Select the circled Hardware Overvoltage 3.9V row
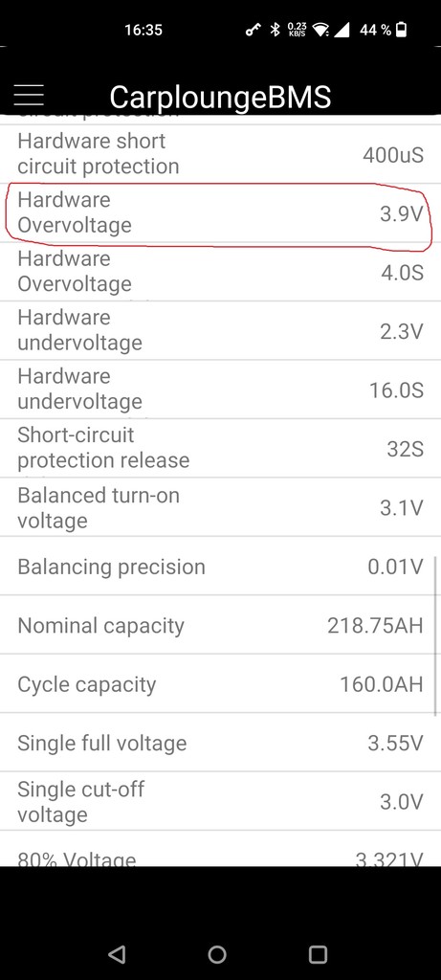The image size is (441, 980). click(220, 213)
